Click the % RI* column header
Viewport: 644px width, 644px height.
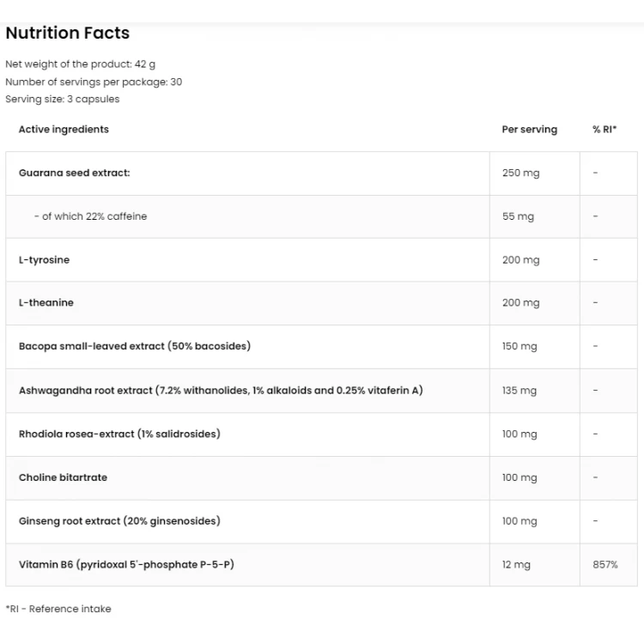click(605, 130)
